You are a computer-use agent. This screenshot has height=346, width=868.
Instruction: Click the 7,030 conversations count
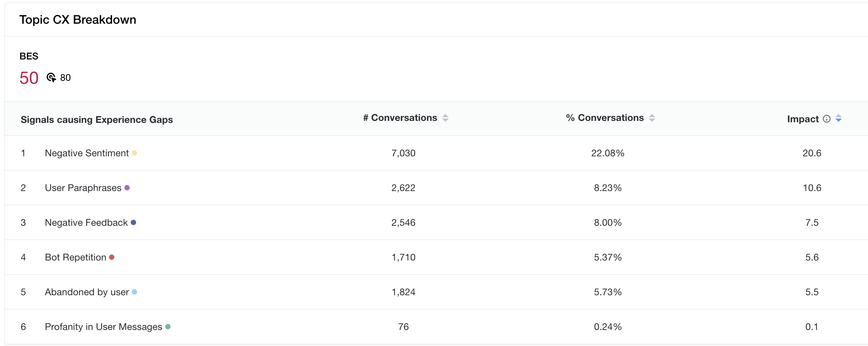pyautogui.click(x=403, y=153)
